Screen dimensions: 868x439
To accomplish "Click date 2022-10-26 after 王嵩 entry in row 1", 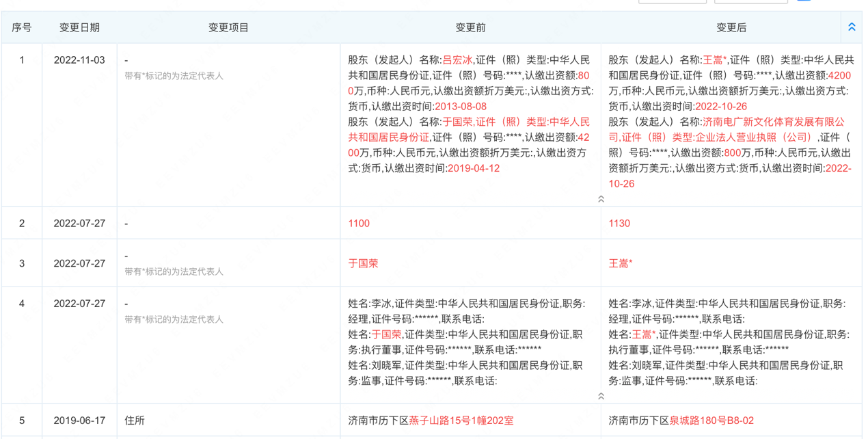I will coord(721,107).
